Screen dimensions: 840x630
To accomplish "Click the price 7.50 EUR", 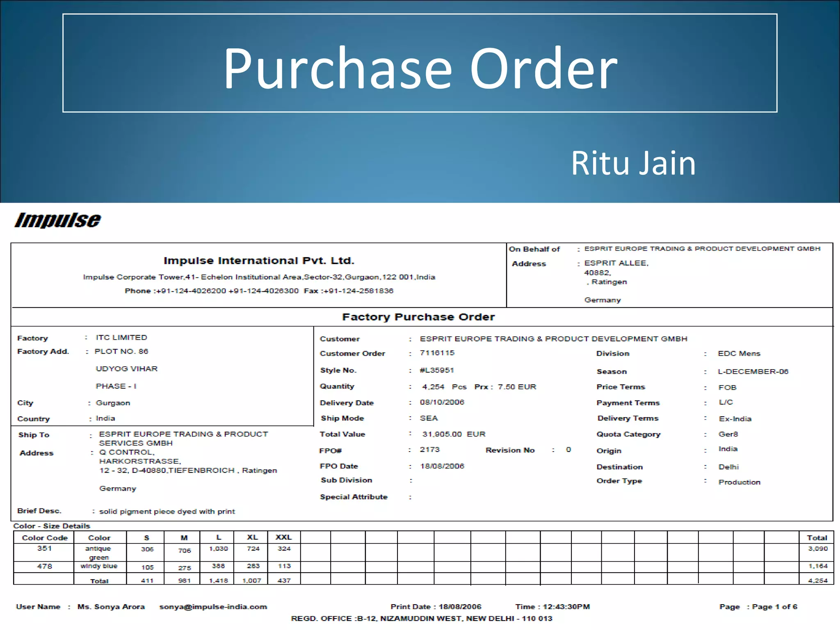I will (x=517, y=387).
